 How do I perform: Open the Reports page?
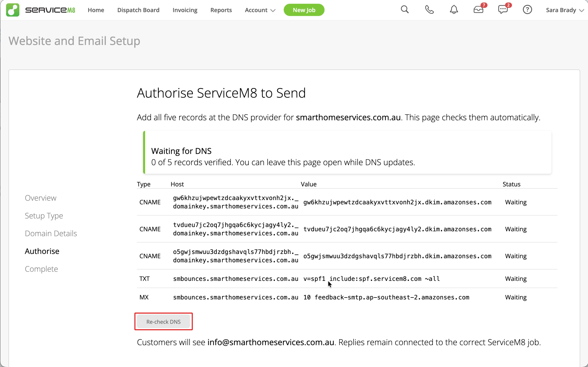tap(221, 10)
